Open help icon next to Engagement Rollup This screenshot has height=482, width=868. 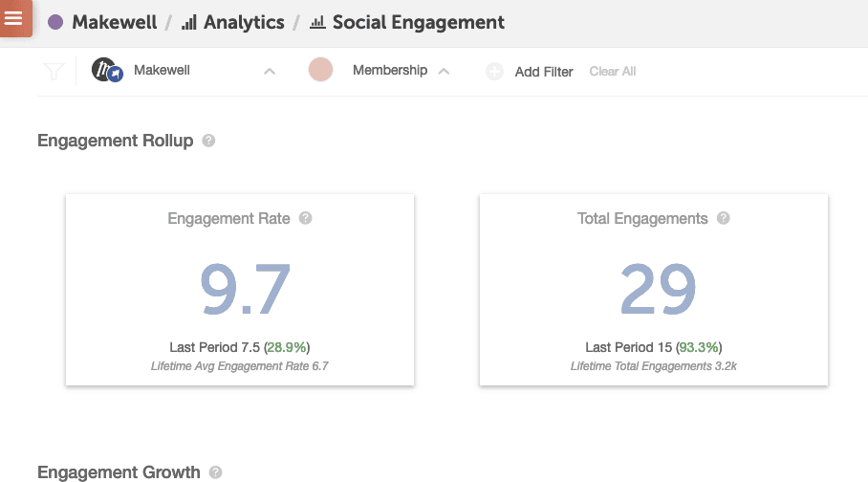209,141
